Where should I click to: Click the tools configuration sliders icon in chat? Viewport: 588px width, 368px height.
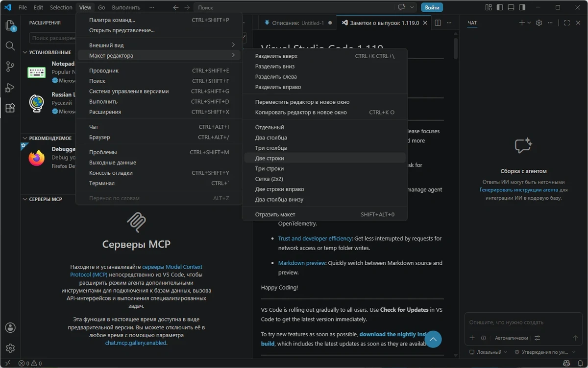click(538, 338)
